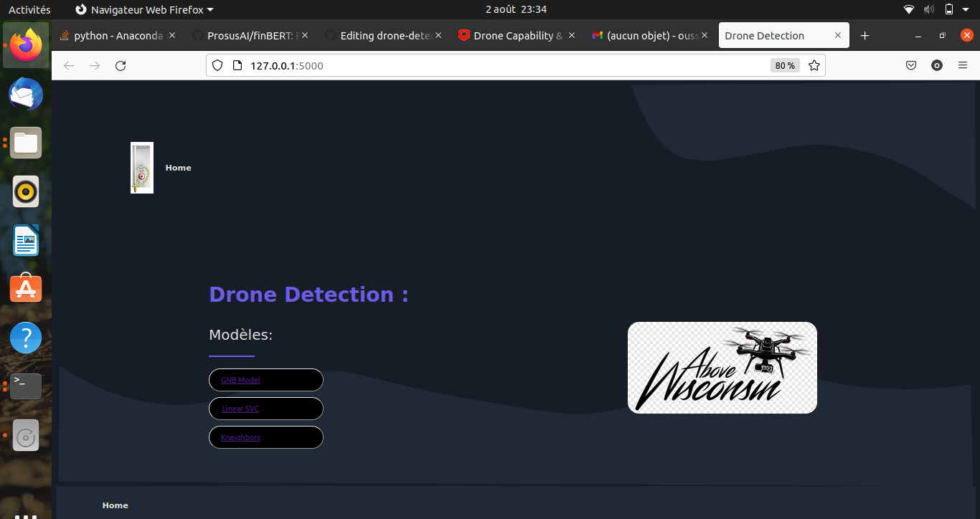Open the Terminal from the dock

pos(26,386)
